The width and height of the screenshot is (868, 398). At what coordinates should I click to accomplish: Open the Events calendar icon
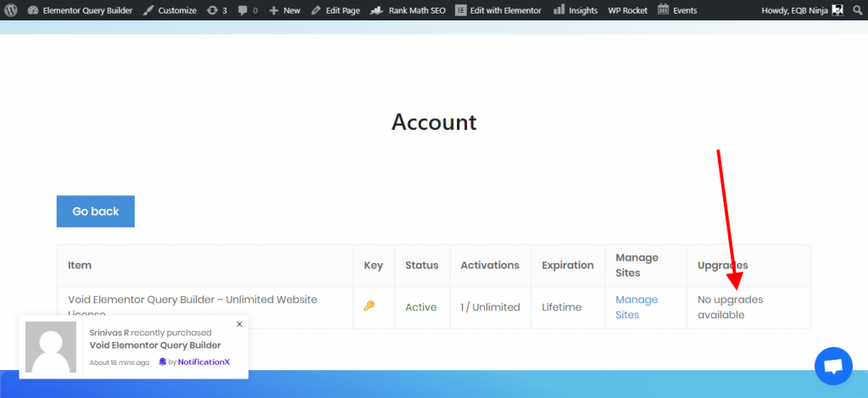pos(663,9)
